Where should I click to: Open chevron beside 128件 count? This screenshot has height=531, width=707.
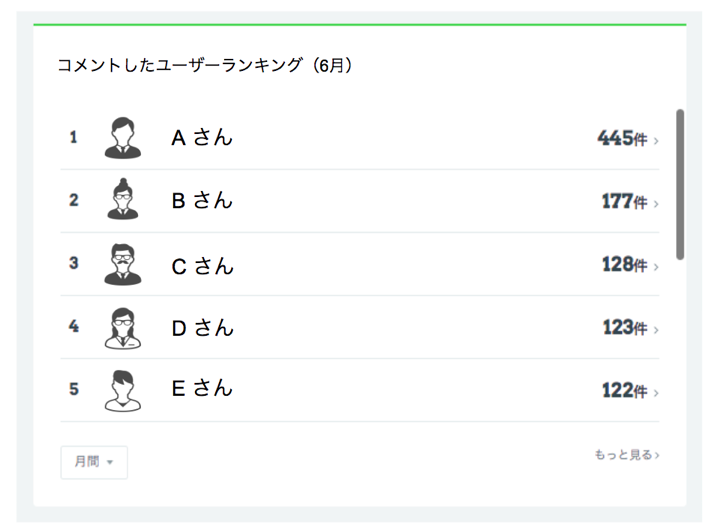click(656, 267)
